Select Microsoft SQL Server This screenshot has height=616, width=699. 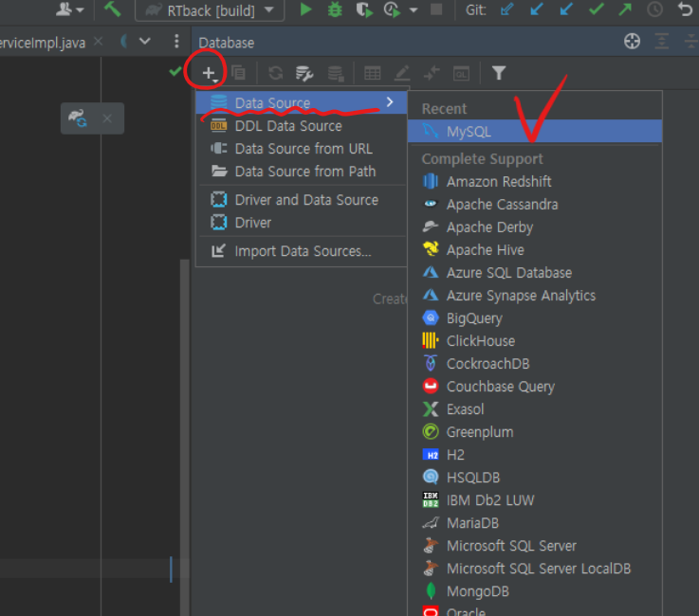pos(535,546)
